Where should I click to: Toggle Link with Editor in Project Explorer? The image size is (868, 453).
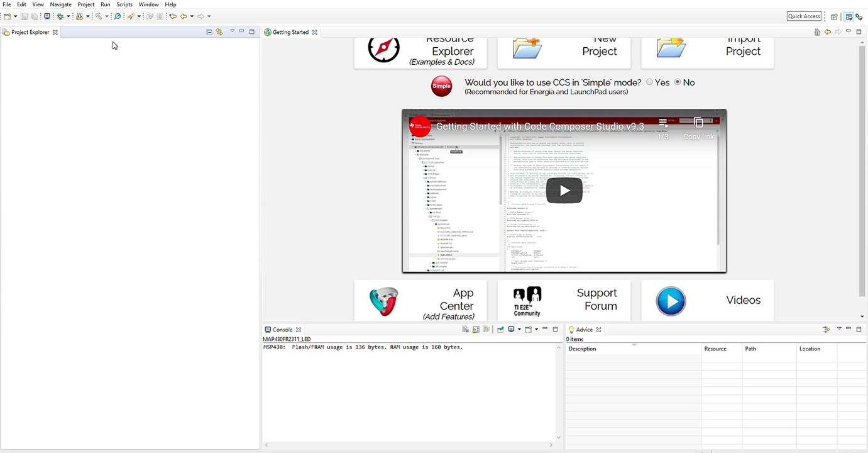[219, 32]
